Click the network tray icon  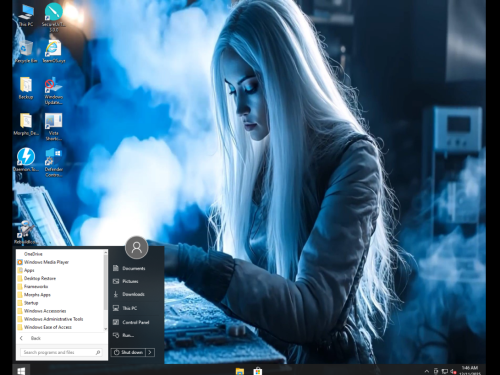click(x=445, y=371)
